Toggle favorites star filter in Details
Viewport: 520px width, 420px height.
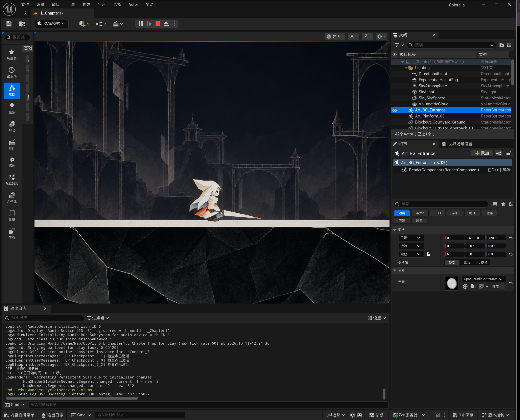[x=503, y=204]
